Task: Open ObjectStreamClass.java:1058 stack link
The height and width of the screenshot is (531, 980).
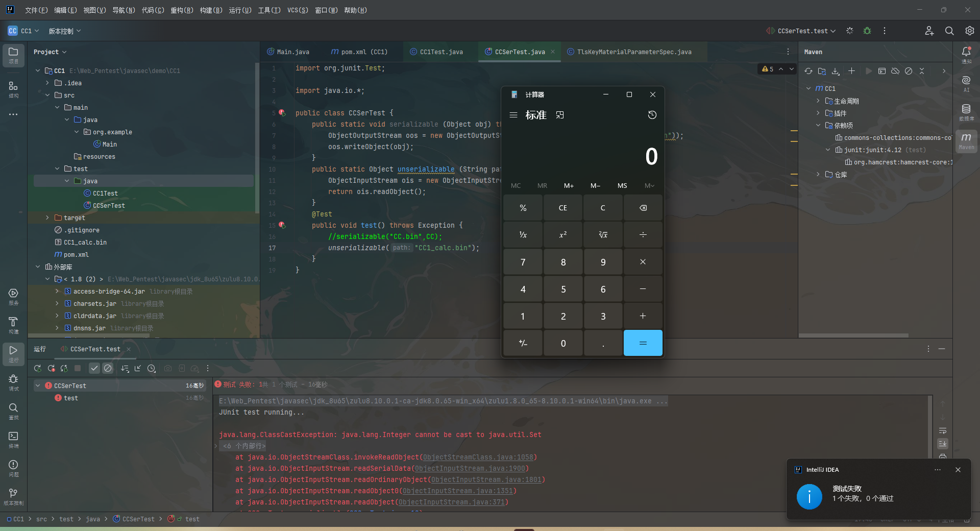Action: (478, 457)
